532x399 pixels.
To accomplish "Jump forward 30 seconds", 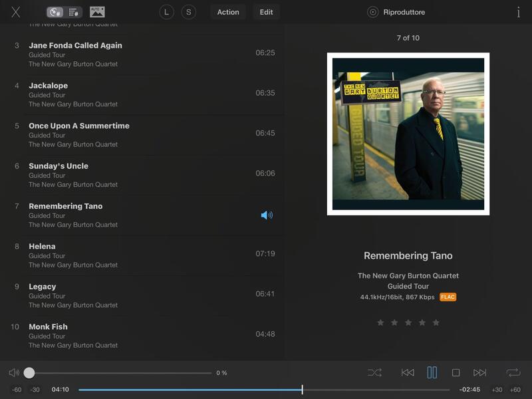I will (x=497, y=390).
